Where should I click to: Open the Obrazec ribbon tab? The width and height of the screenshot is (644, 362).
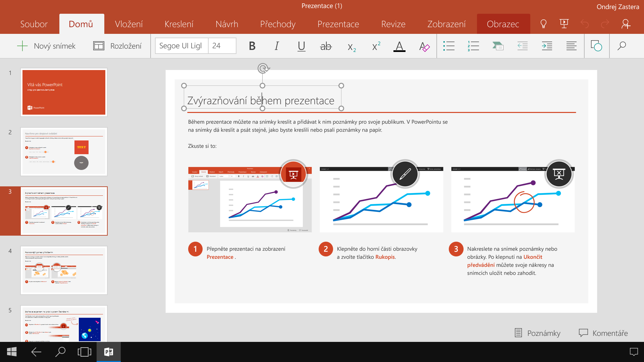pos(503,23)
